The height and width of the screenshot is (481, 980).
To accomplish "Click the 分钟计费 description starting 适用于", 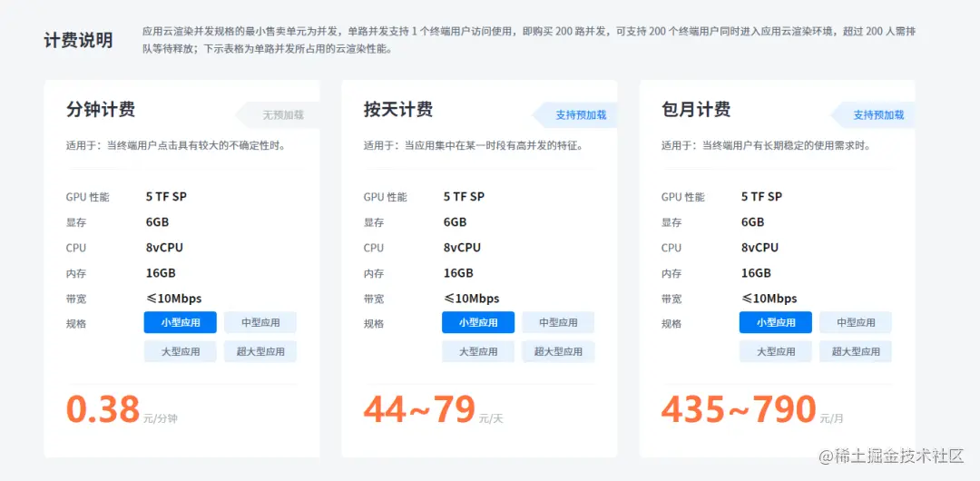I will [x=176, y=146].
